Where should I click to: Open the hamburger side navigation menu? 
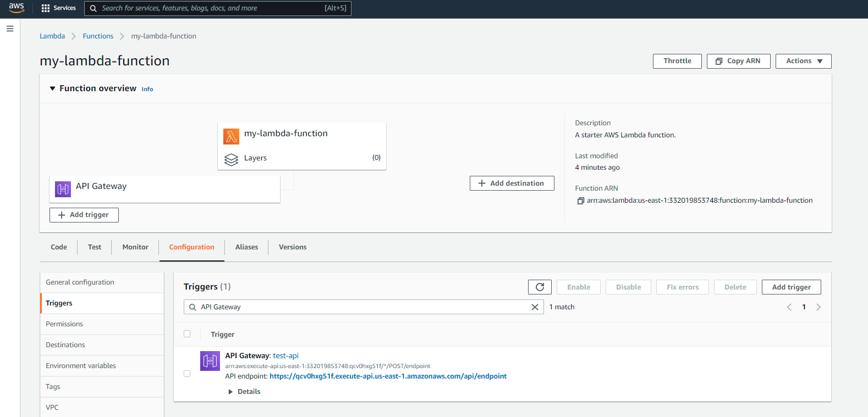tap(10, 29)
